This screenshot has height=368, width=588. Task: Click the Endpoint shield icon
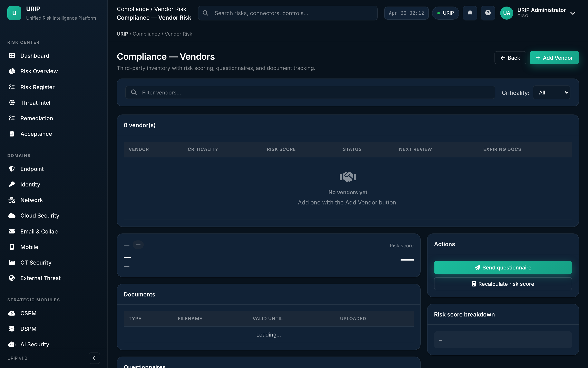click(12, 169)
